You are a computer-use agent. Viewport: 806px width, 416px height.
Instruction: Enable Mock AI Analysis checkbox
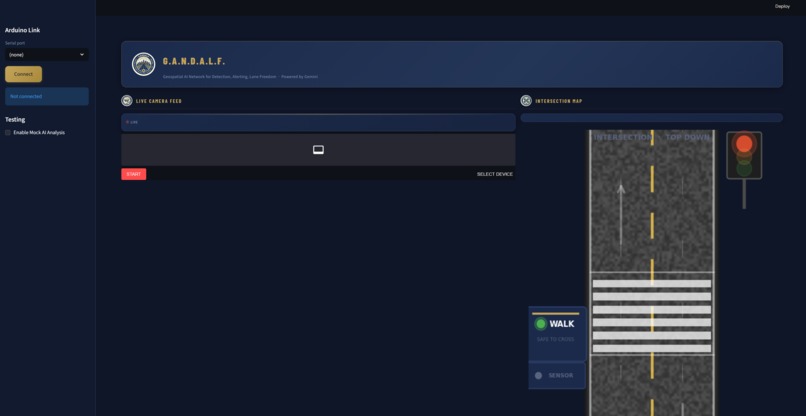pos(8,133)
